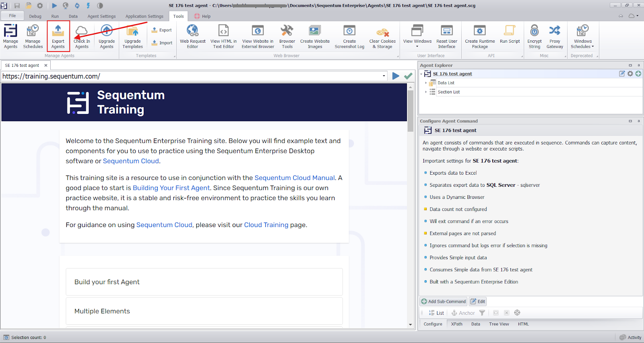The image size is (644, 343).
Task: Click the Multiple Elements card
Action: coord(204,311)
